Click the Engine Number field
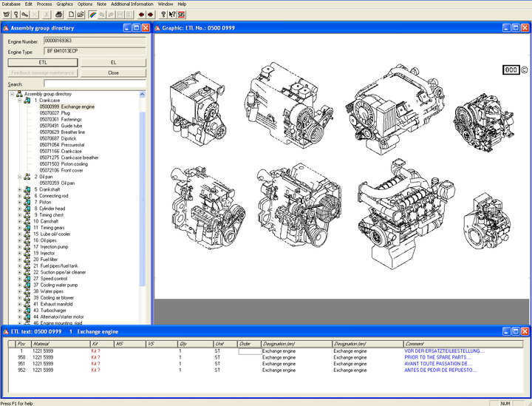Viewport: 532px width, 406px height. tap(95, 41)
